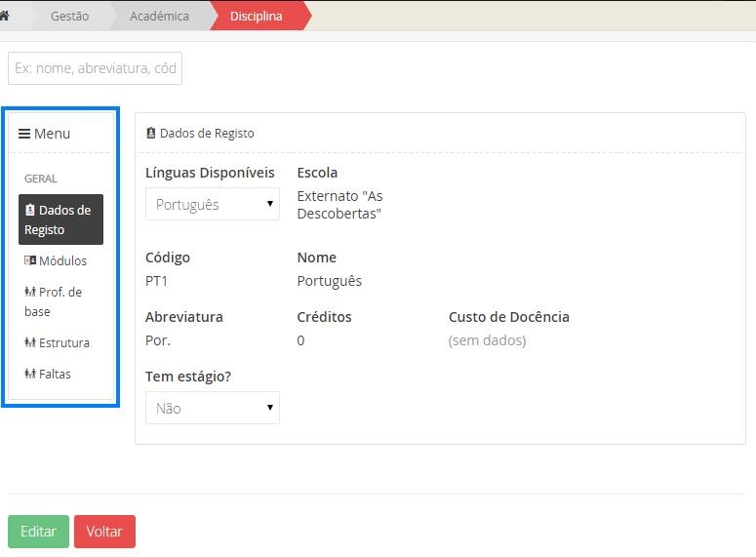Click the red Voltar button
This screenshot has height=557, width=756.
point(104,532)
